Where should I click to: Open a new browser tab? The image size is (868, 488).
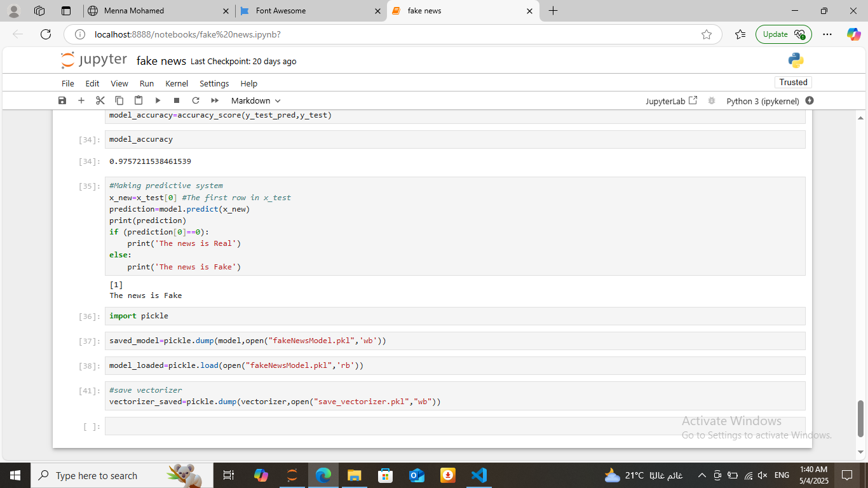(553, 11)
